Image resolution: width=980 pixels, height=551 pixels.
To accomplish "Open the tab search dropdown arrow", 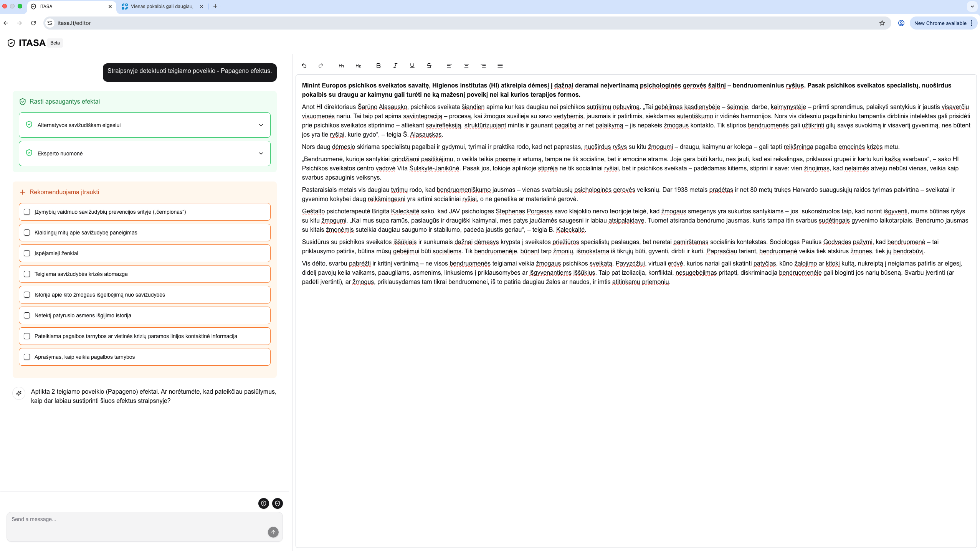I will pos(972,6).
